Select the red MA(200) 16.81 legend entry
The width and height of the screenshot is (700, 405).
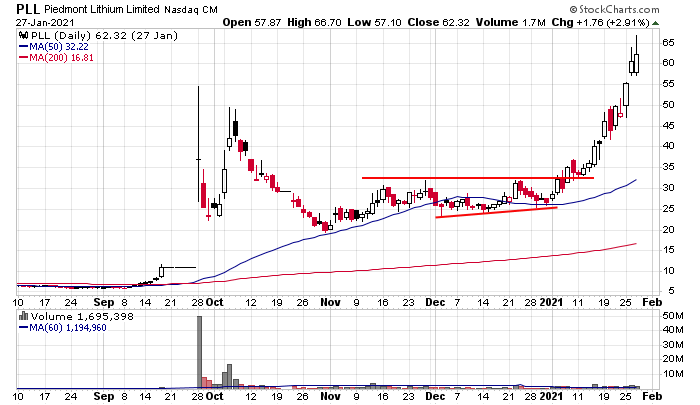(x=56, y=58)
